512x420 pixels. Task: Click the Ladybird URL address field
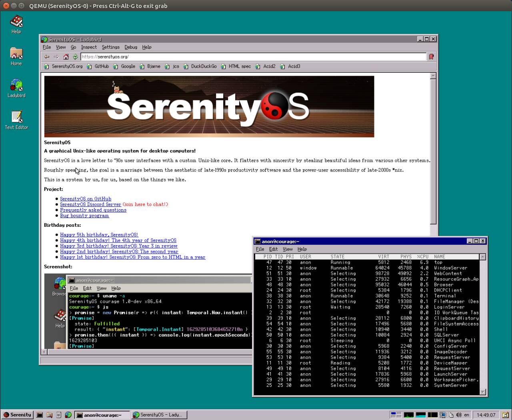[x=254, y=57]
